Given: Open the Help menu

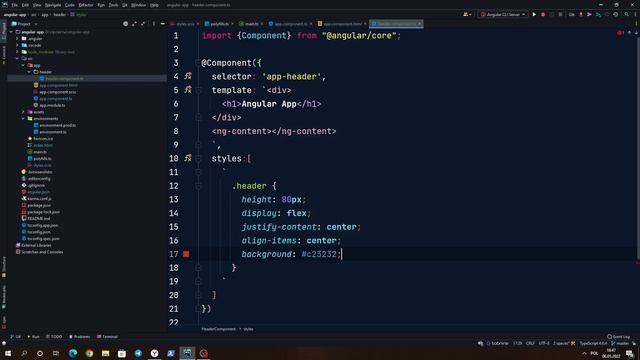Looking at the screenshot, I should (x=154, y=5).
